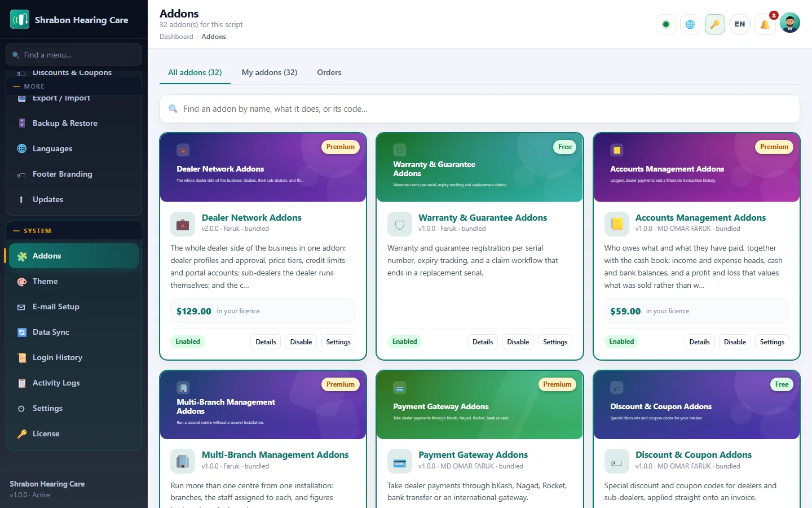Image resolution: width=812 pixels, height=508 pixels.
Task: Open the Payment Gateway Addons title link
Action: click(x=473, y=454)
